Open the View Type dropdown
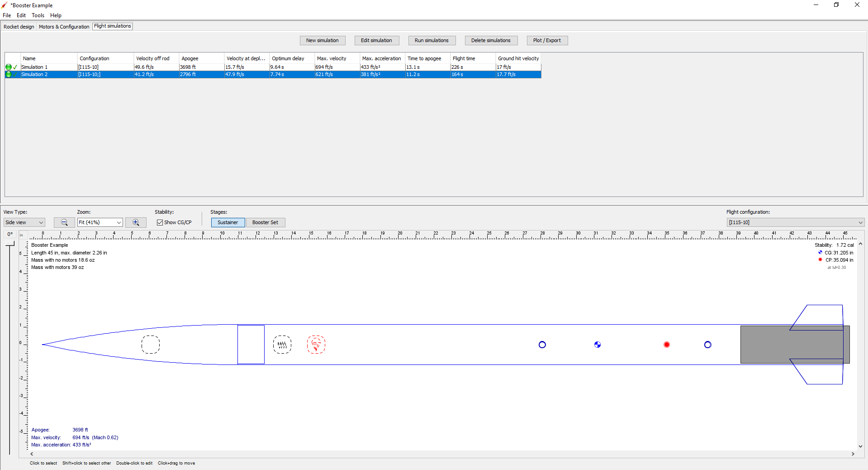Viewport: 868px width, 470px height. 24,222
